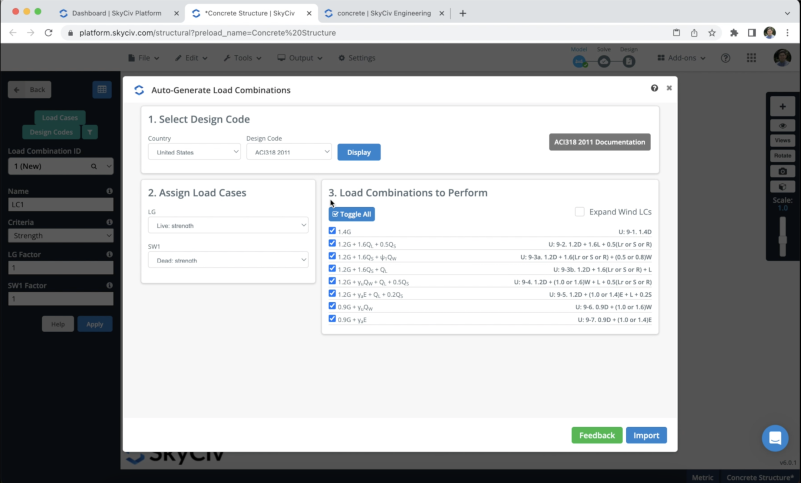The height and width of the screenshot is (483, 801).
Task: Click the green Feedback button
Action: click(x=597, y=435)
